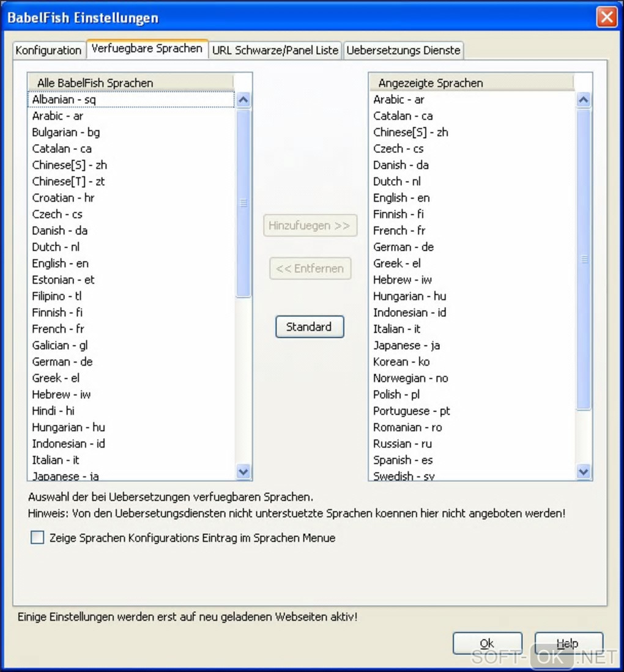Click the Alle BabelFish Sprachen column header
624x672 pixels.
click(x=130, y=83)
